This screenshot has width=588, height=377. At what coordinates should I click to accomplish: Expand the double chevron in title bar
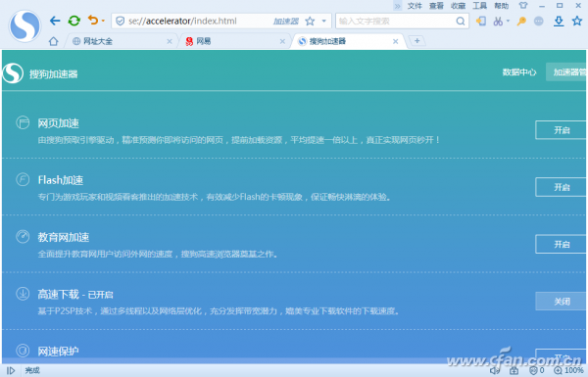pos(398,6)
